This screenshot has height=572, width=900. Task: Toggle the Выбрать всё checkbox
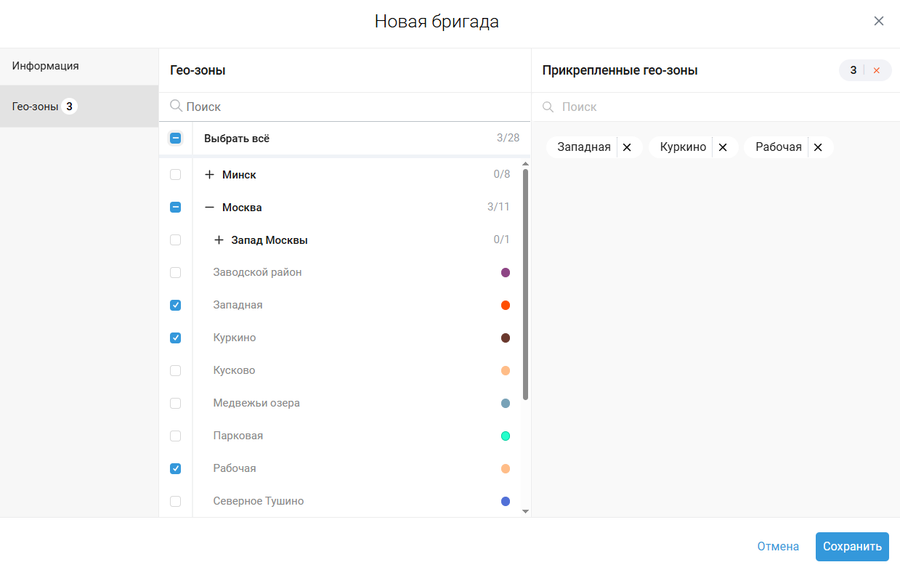click(x=176, y=139)
